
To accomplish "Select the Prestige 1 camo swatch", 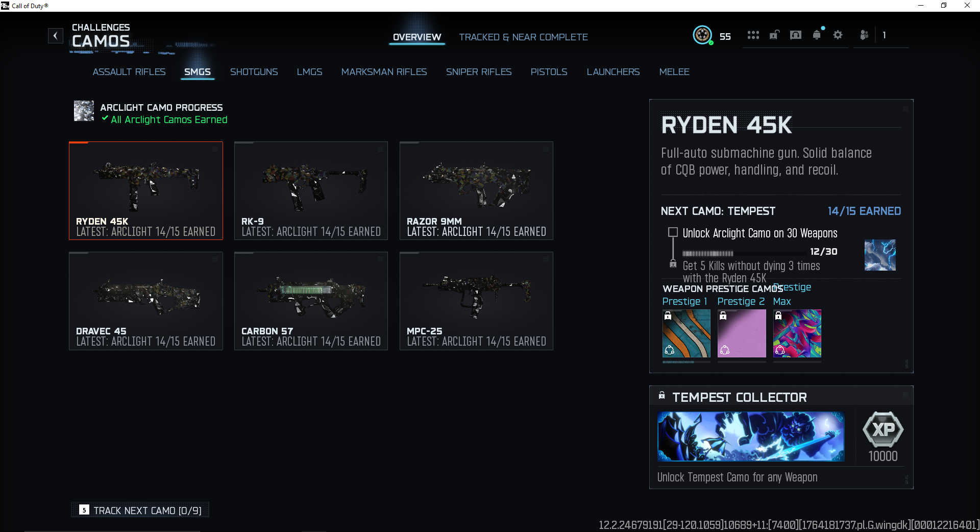I will tap(686, 333).
